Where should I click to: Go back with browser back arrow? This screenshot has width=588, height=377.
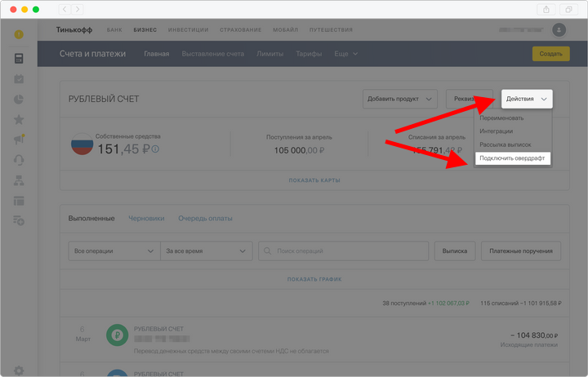(x=65, y=9)
